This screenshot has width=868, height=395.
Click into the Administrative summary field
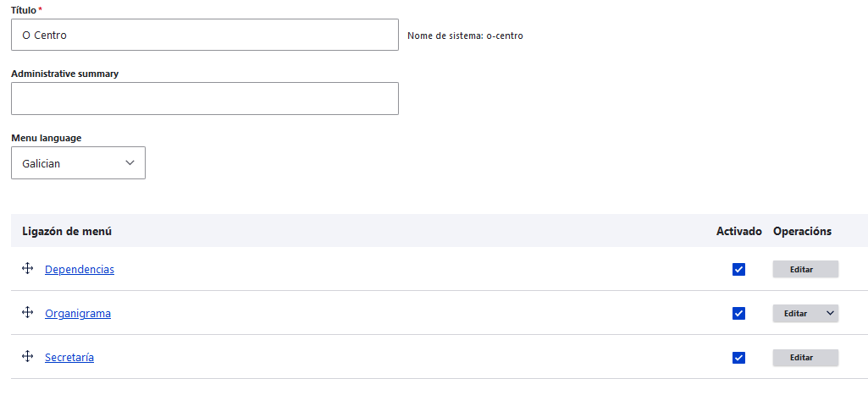(x=204, y=98)
